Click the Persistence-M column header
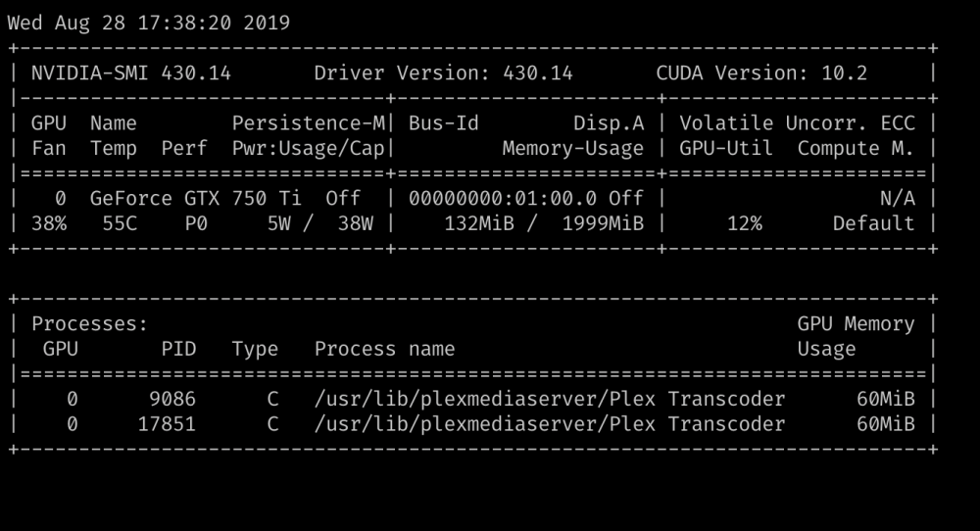Screen dimensions: 980x531 click(x=309, y=123)
